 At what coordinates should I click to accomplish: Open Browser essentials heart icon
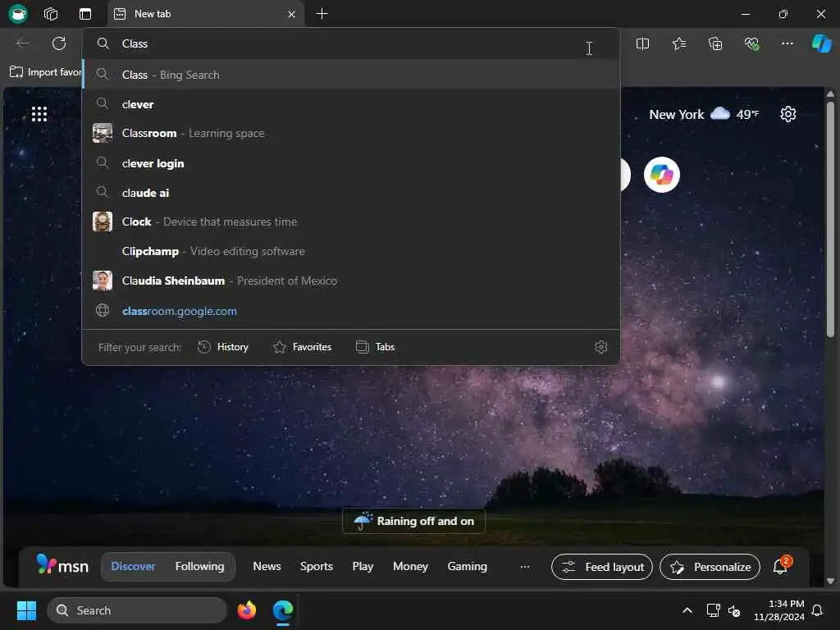pyautogui.click(x=751, y=43)
